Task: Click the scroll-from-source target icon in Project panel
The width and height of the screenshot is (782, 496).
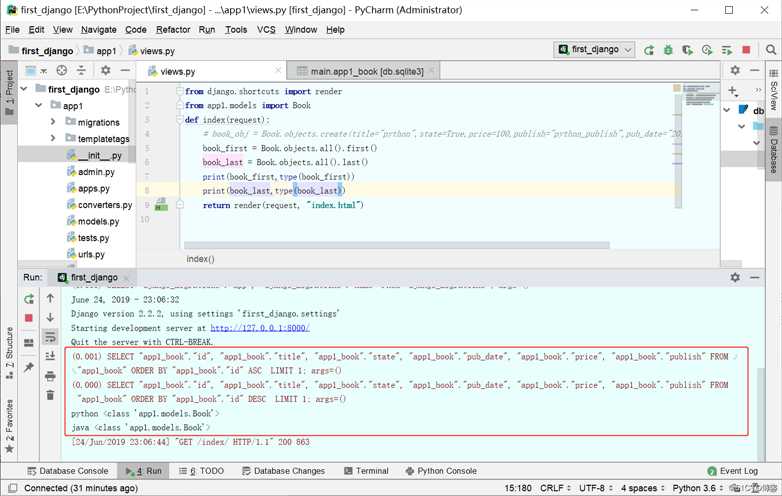Action: 62,70
